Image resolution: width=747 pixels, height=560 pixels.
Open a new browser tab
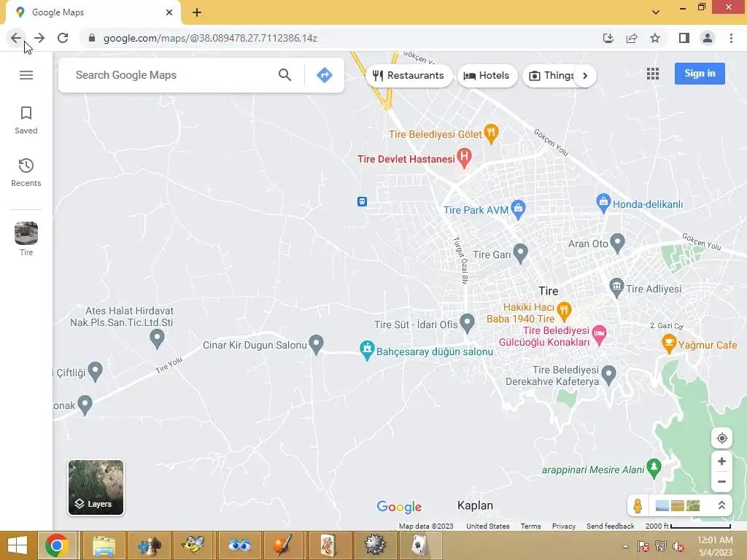[x=197, y=13]
